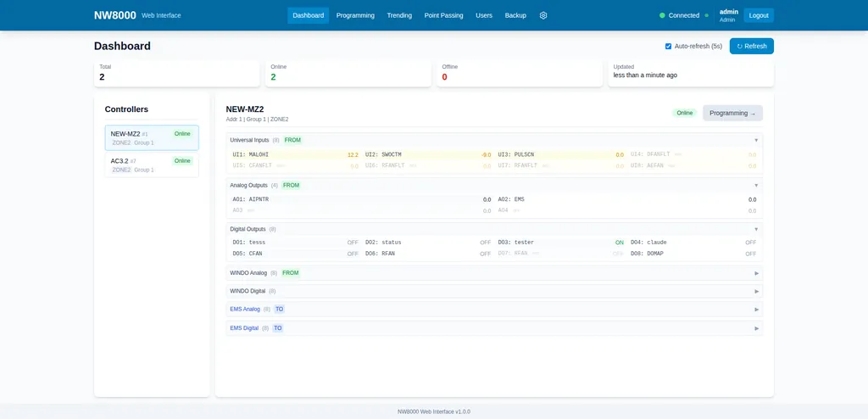
Task: Go to the Trending tab
Action: tap(399, 15)
